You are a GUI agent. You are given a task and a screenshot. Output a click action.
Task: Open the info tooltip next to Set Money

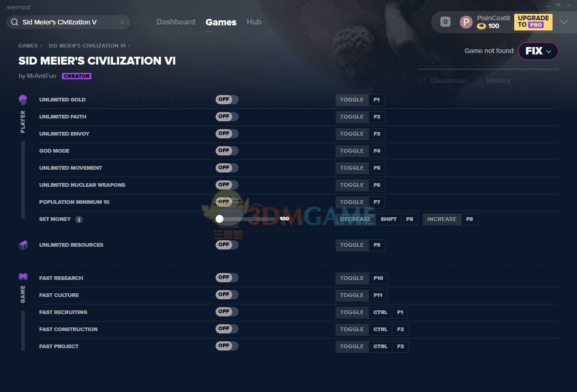(78, 219)
